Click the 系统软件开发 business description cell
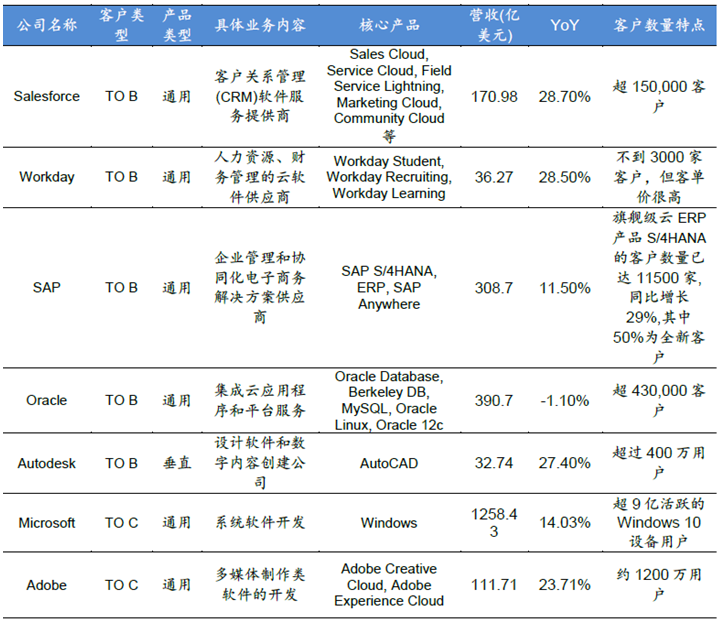This screenshot has height=622, width=724. [x=260, y=522]
